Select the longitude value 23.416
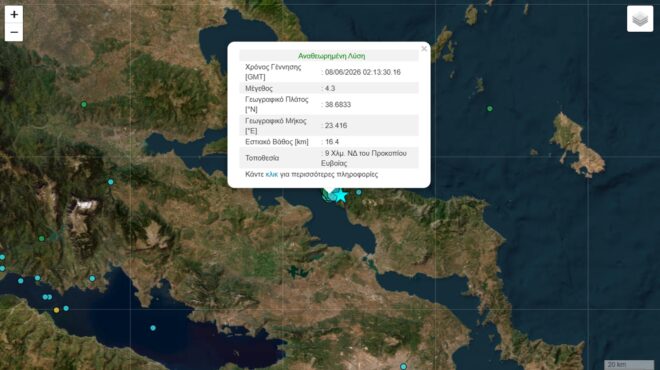Image resolution: width=660 pixels, height=370 pixels. [336, 125]
